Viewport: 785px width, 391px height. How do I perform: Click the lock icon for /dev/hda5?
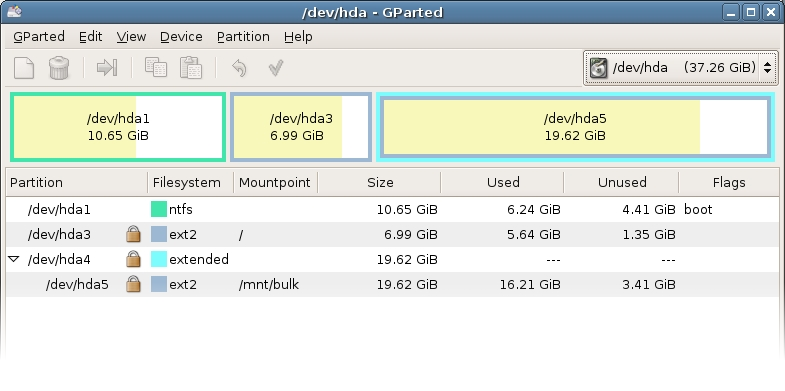click(x=133, y=284)
